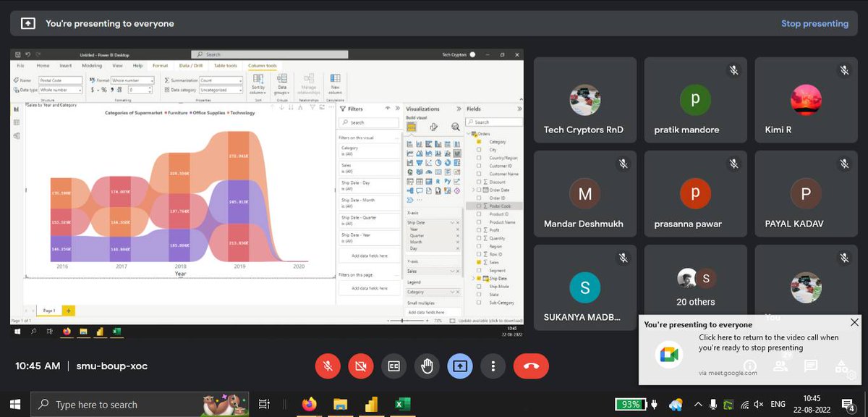Open the Table tools ribbon tab
This screenshot has width=868, height=417.
coord(226,65)
